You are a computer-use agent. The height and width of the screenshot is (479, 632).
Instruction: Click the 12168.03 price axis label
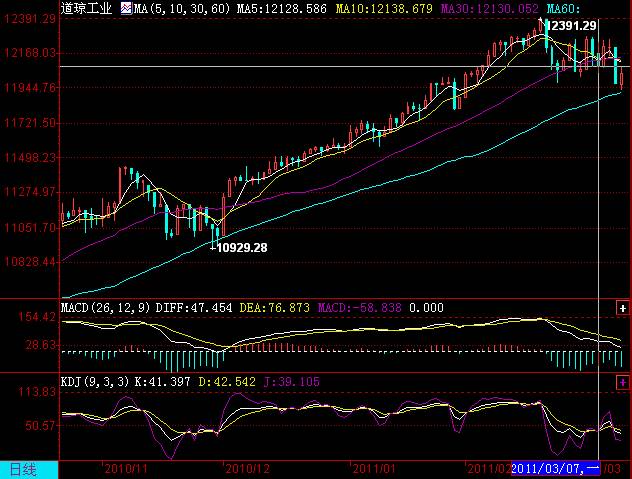point(30,53)
